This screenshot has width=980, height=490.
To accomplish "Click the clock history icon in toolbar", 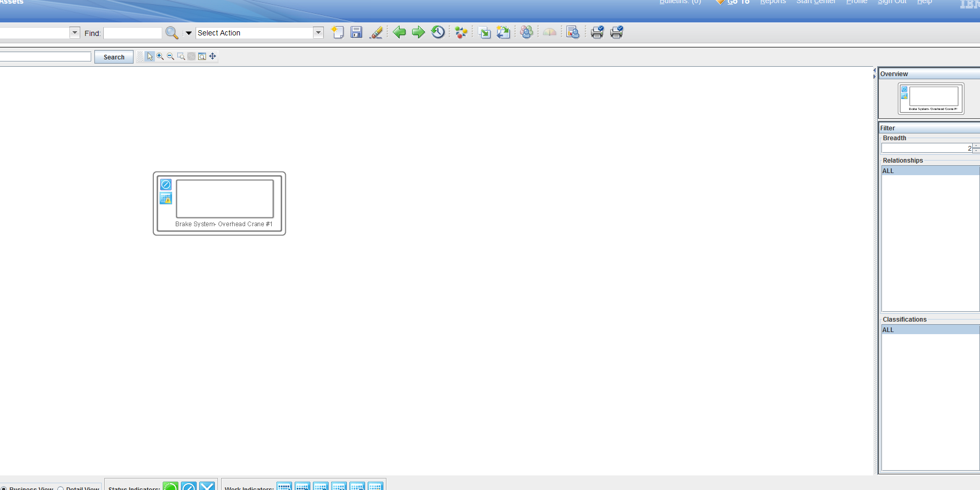I will point(438,32).
